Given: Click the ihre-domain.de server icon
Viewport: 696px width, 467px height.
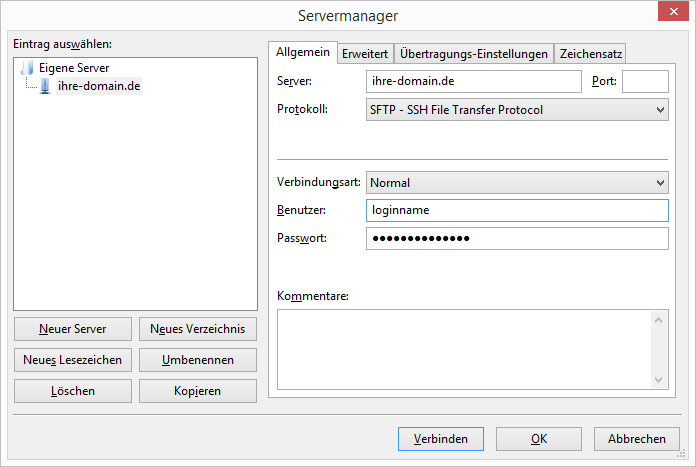Looking at the screenshot, I should (x=45, y=86).
